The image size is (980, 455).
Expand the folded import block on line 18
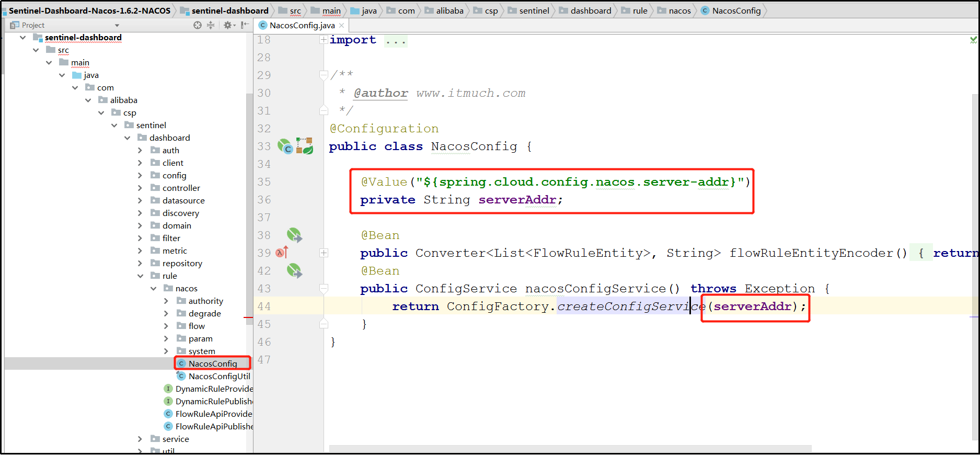point(324,40)
